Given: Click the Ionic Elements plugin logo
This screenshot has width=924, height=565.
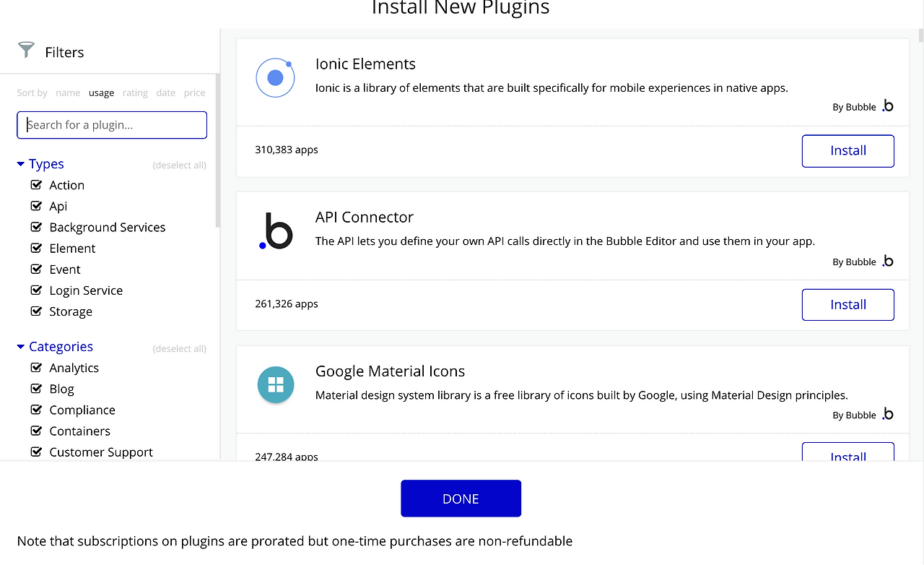Looking at the screenshot, I should [x=275, y=78].
